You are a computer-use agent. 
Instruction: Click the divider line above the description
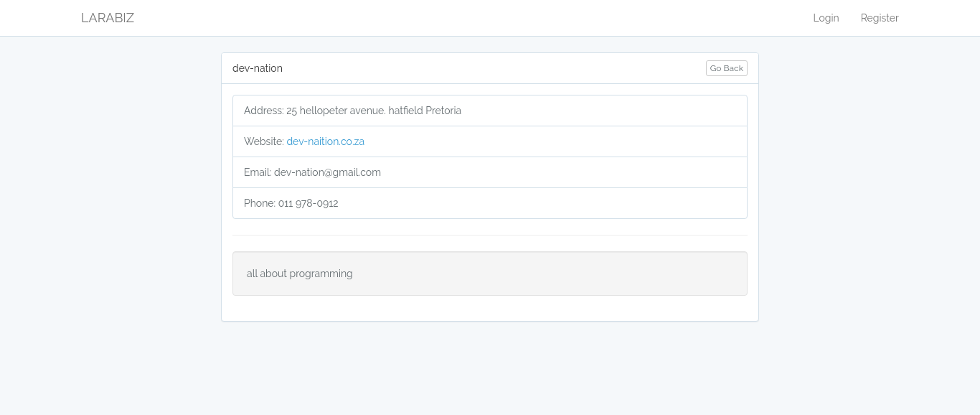click(x=490, y=235)
